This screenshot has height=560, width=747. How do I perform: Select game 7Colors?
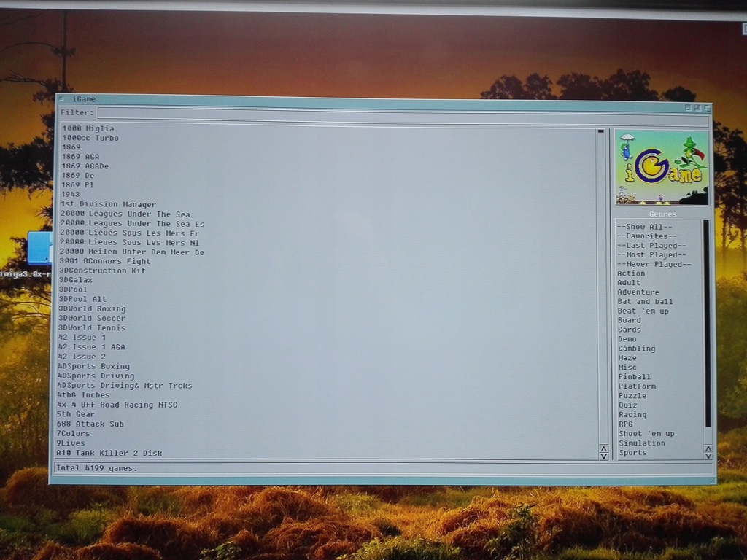pyautogui.click(x=74, y=434)
